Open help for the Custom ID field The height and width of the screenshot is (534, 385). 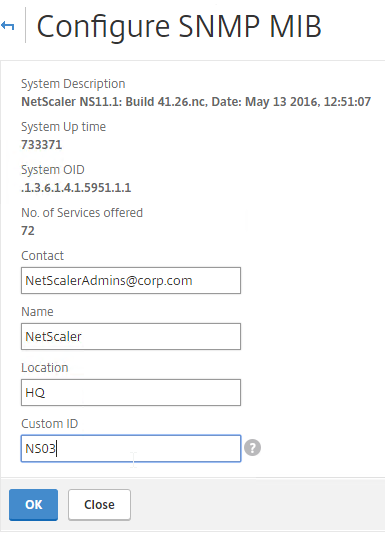pos(252,447)
